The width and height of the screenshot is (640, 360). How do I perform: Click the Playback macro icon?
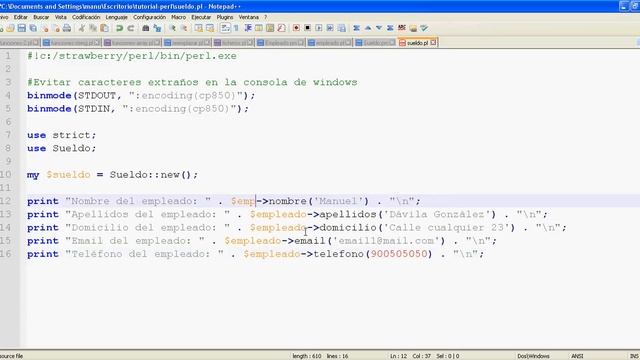[x=319, y=28]
